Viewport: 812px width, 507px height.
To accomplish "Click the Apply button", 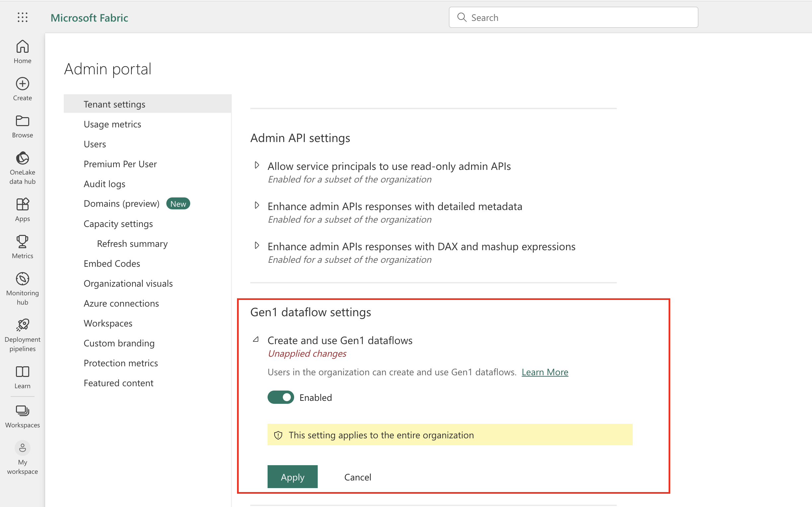I will (x=292, y=476).
